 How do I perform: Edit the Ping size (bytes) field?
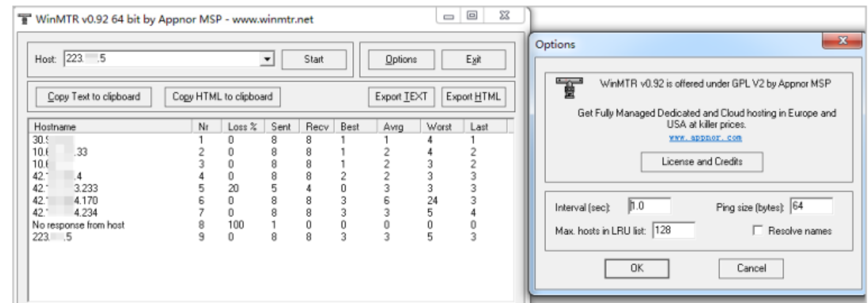(811, 206)
